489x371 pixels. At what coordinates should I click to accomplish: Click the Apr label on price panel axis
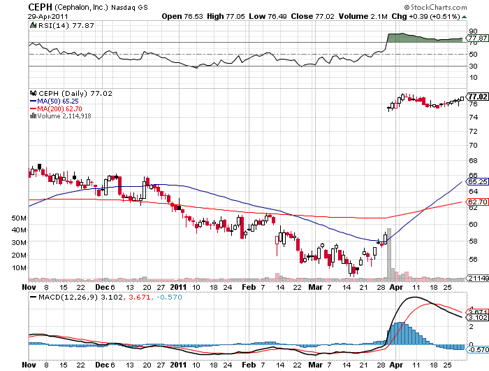click(x=396, y=287)
